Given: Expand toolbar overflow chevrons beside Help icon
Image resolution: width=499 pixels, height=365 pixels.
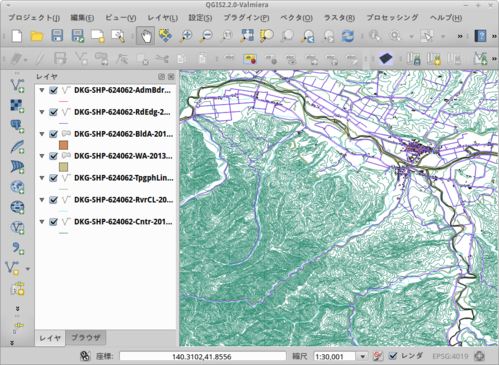Looking at the screenshot, I should [x=494, y=36].
